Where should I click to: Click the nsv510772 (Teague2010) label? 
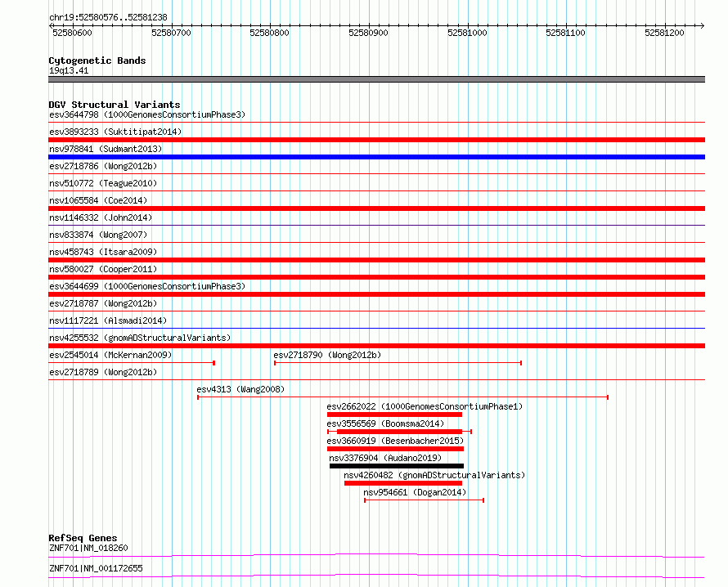tap(103, 183)
